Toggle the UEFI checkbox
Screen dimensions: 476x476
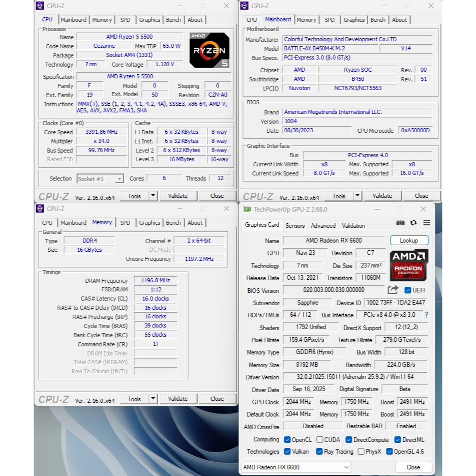click(408, 290)
